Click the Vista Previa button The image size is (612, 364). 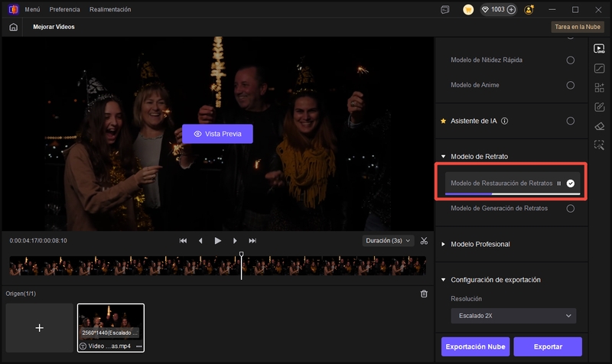click(217, 134)
